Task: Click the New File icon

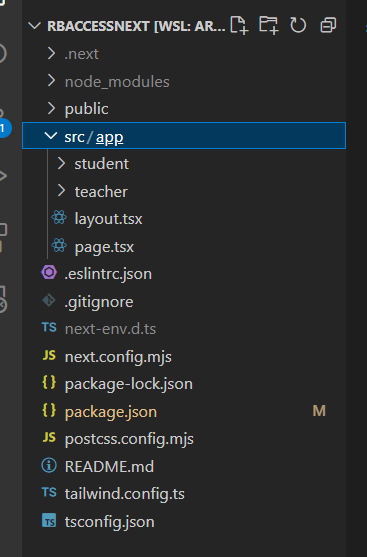Action: coord(239,26)
